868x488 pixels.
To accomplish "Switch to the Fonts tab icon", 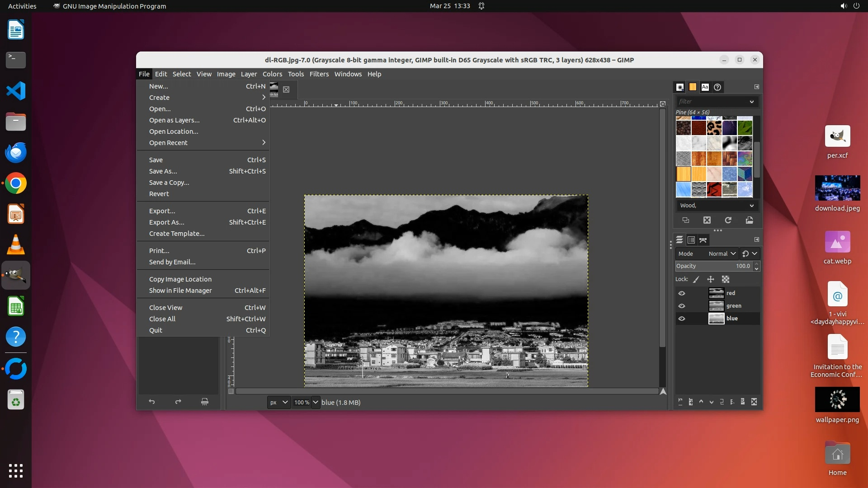I will pyautogui.click(x=705, y=87).
